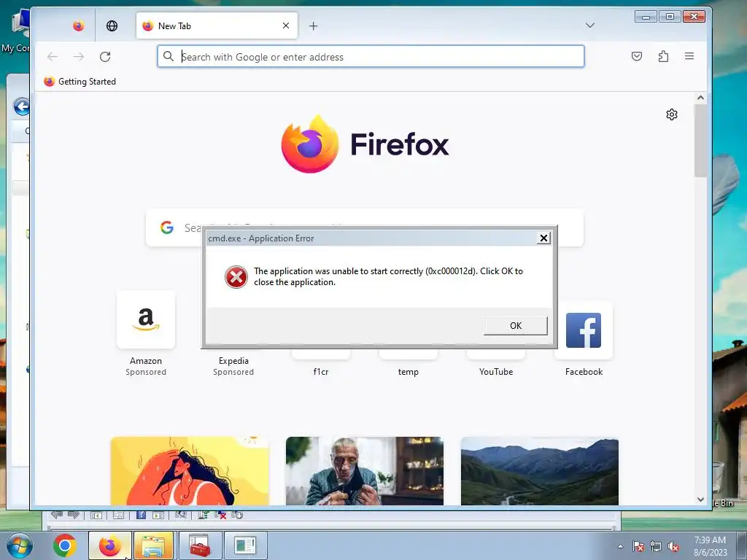Click the blue Help icon in console toolbar
Screen dimensions: 747x560
coord(141,515)
